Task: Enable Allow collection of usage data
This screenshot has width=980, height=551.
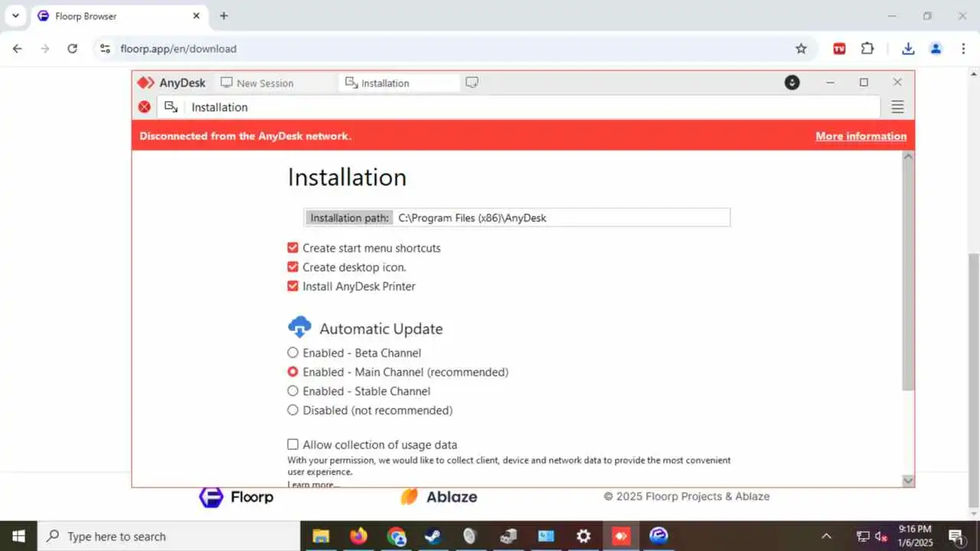Action: (x=292, y=445)
